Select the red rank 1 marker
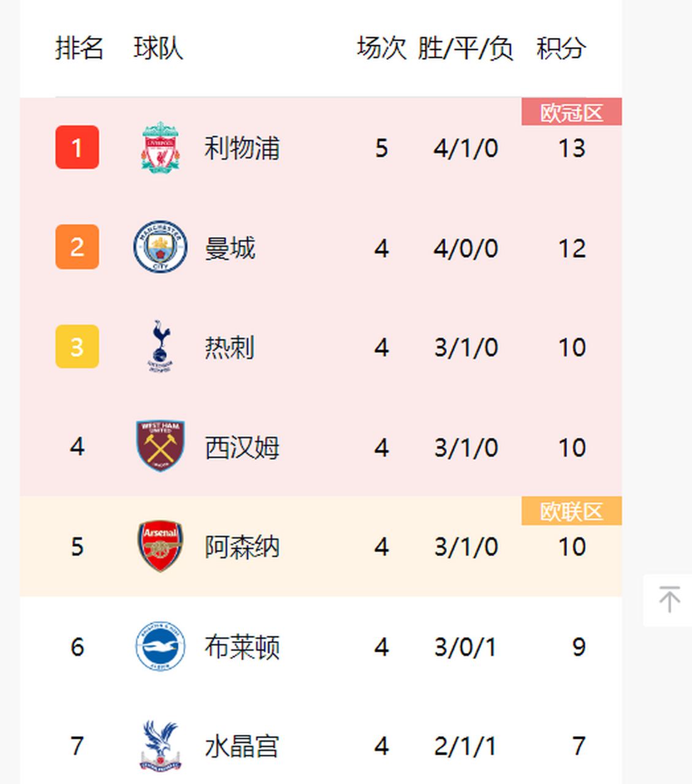The width and height of the screenshot is (692, 784). pyautogui.click(x=77, y=148)
